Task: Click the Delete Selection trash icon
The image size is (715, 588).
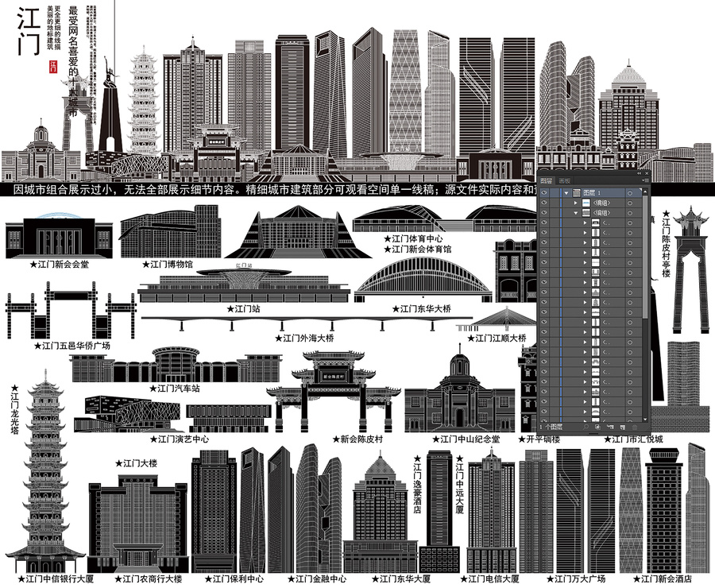Action: pyautogui.click(x=635, y=427)
